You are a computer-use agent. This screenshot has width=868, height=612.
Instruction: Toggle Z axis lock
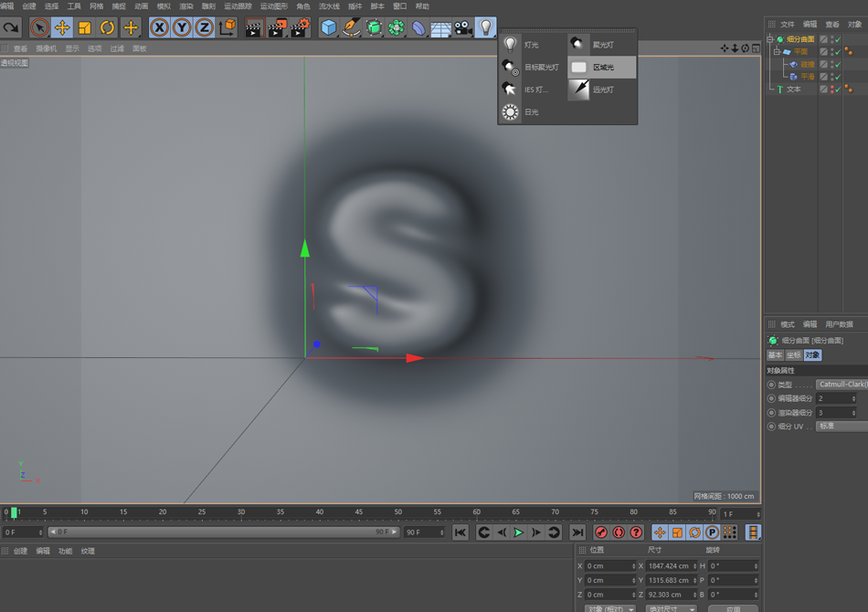pos(205,27)
